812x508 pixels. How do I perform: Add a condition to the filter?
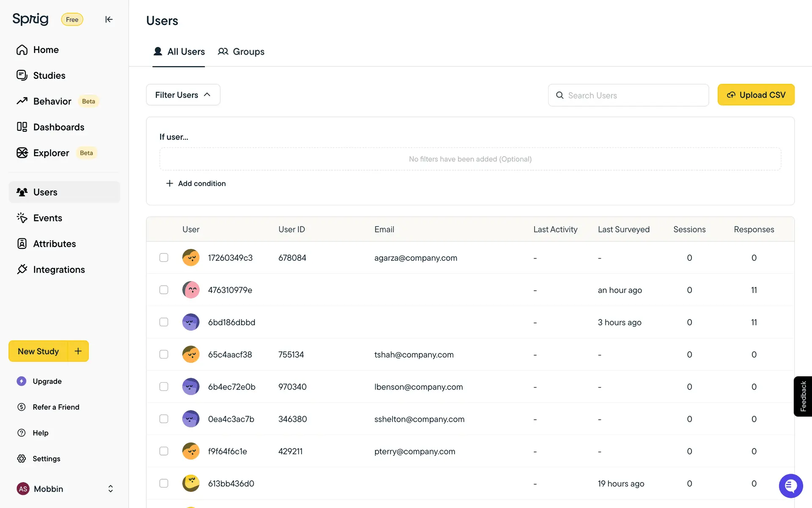click(x=196, y=183)
